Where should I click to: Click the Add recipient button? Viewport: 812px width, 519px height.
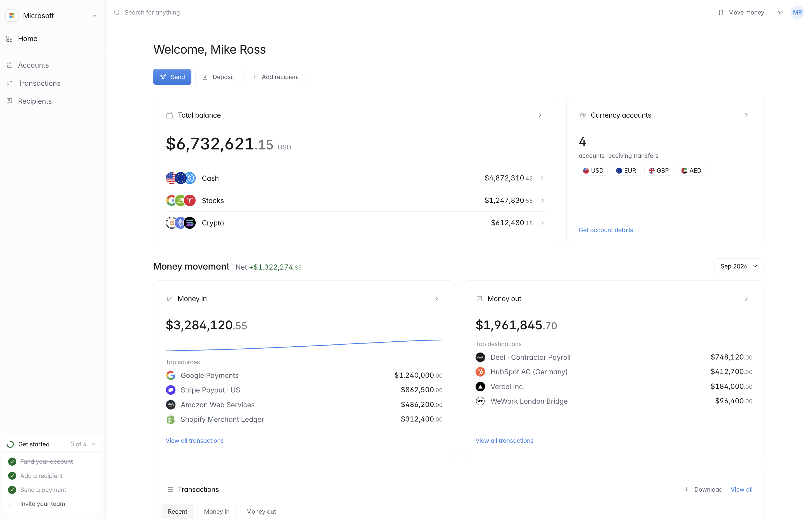coord(275,77)
